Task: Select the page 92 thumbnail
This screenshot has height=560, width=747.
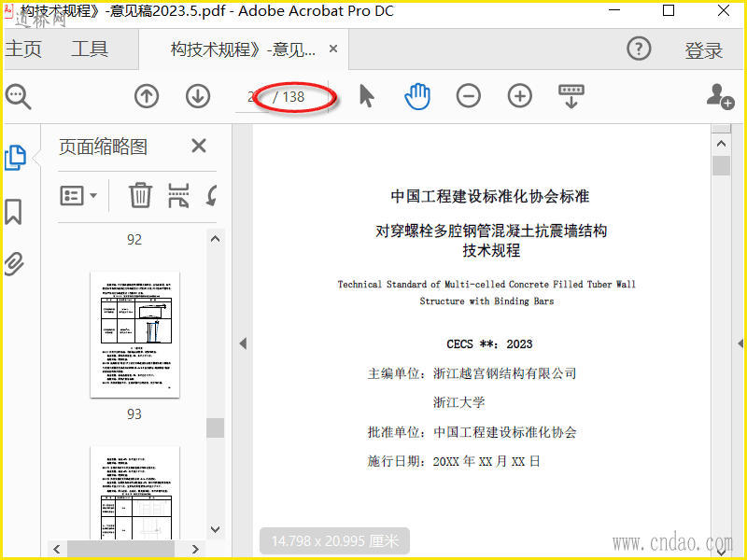Action: 134,240
